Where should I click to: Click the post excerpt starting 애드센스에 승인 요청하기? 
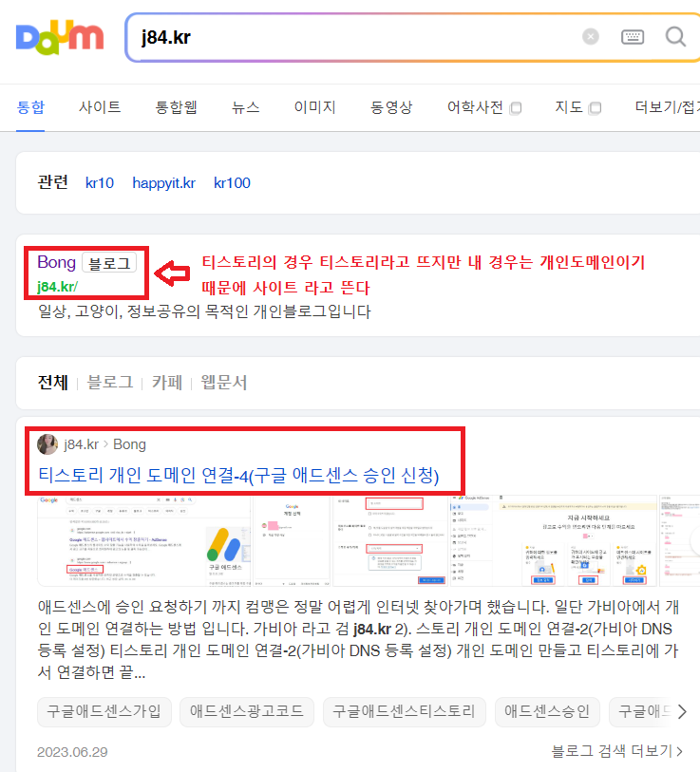coord(358,640)
